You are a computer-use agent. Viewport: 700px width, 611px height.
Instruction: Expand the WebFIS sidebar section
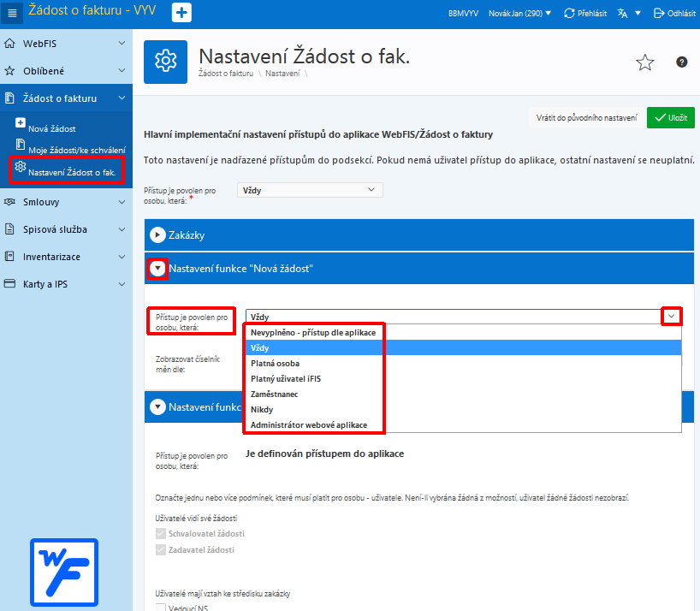click(x=122, y=44)
